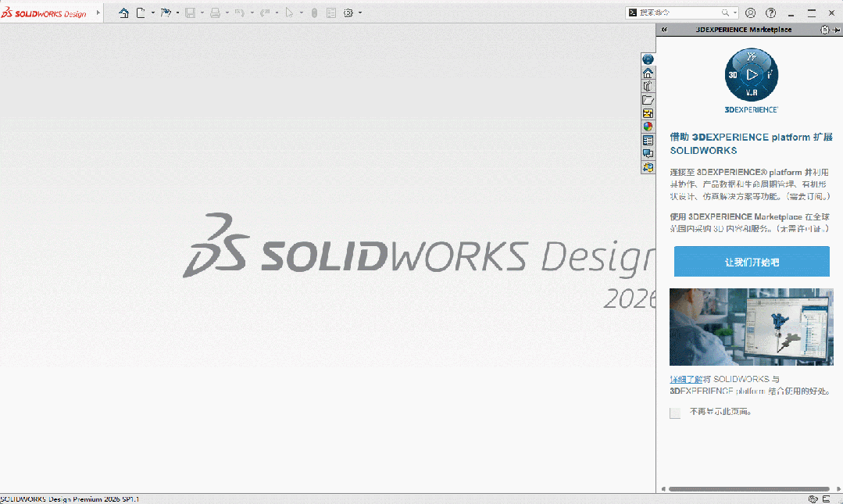Open the Options gear icon
843x504 pixels.
pyautogui.click(x=348, y=13)
